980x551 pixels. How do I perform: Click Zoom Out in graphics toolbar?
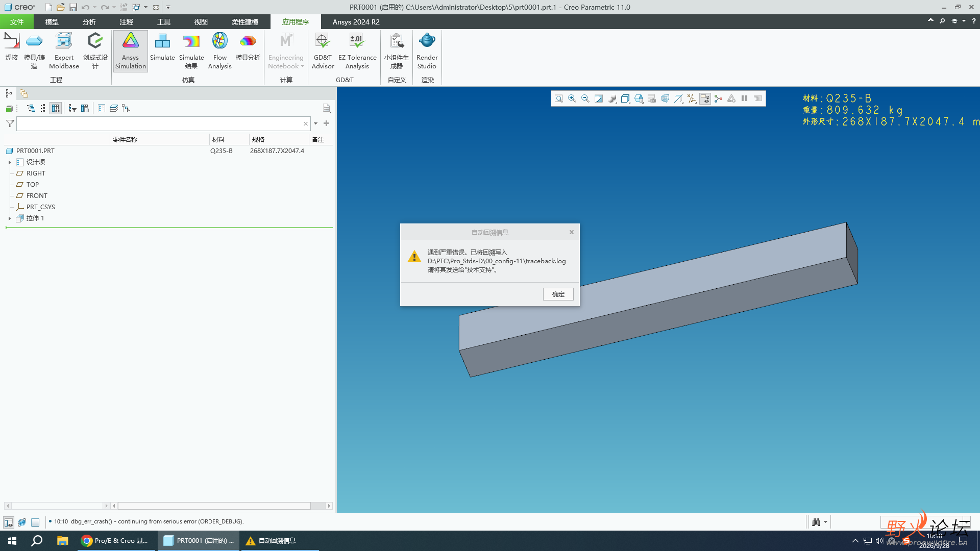tap(585, 98)
